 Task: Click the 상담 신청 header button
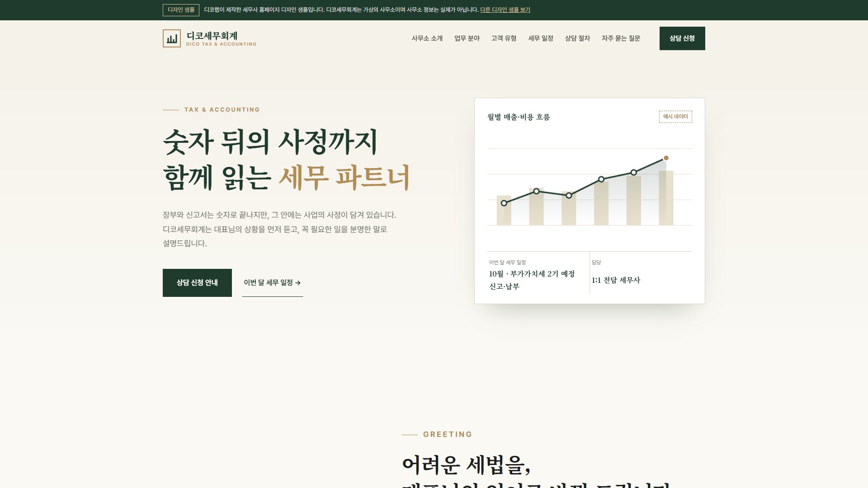point(682,38)
